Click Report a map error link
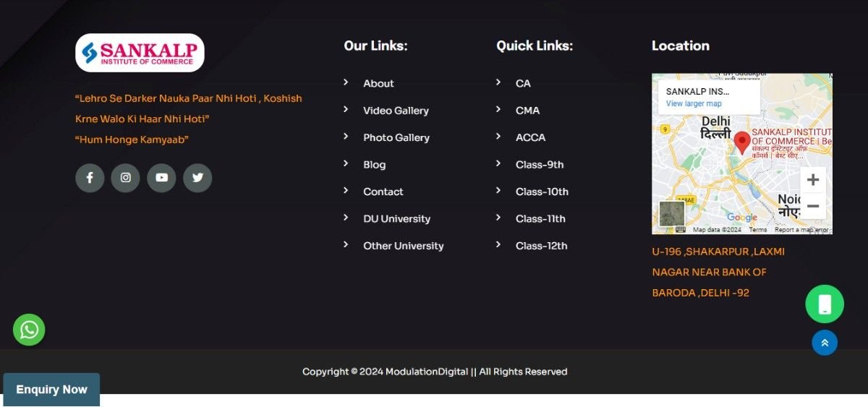This screenshot has height=407, width=868. [x=801, y=230]
